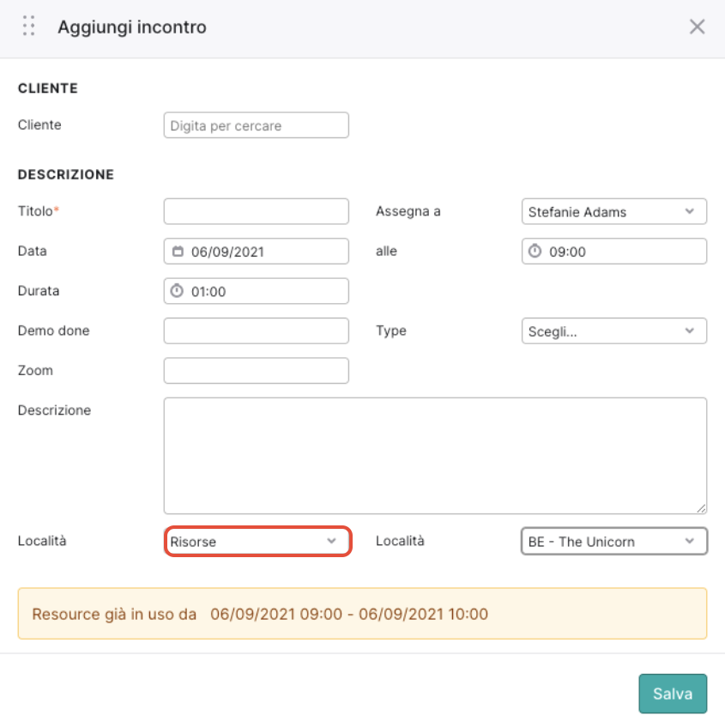Click the Durata field showing 01:00
Screen dimensions: 725x728
257,291
